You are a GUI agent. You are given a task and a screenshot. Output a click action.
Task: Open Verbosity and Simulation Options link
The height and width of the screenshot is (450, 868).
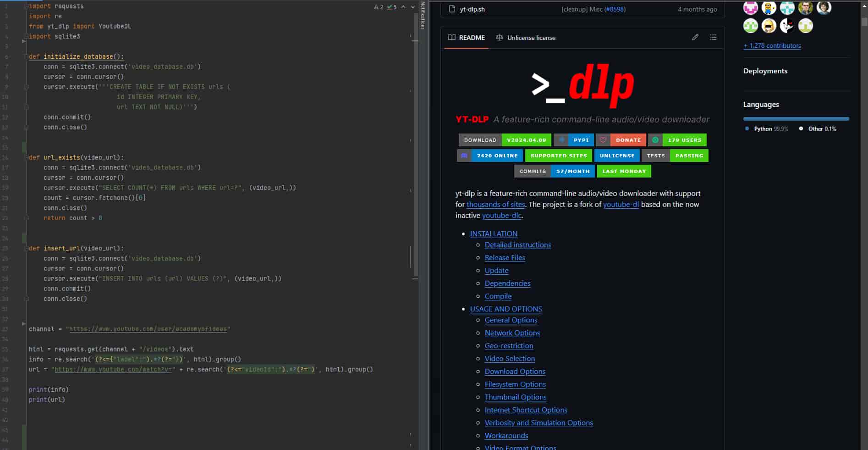(x=539, y=423)
